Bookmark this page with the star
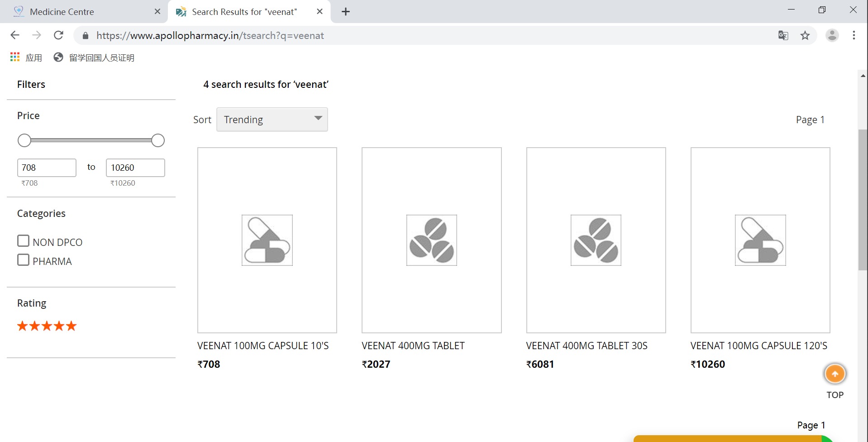 (x=805, y=35)
